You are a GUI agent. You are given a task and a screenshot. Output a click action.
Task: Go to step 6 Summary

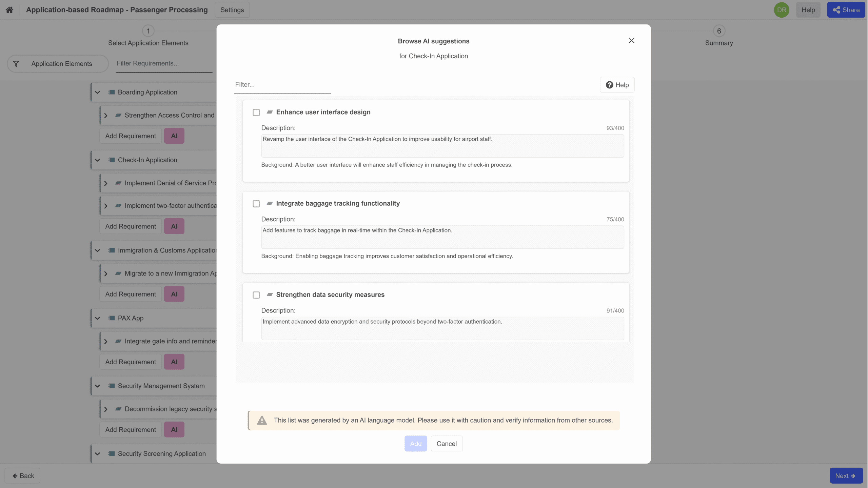[x=718, y=31]
